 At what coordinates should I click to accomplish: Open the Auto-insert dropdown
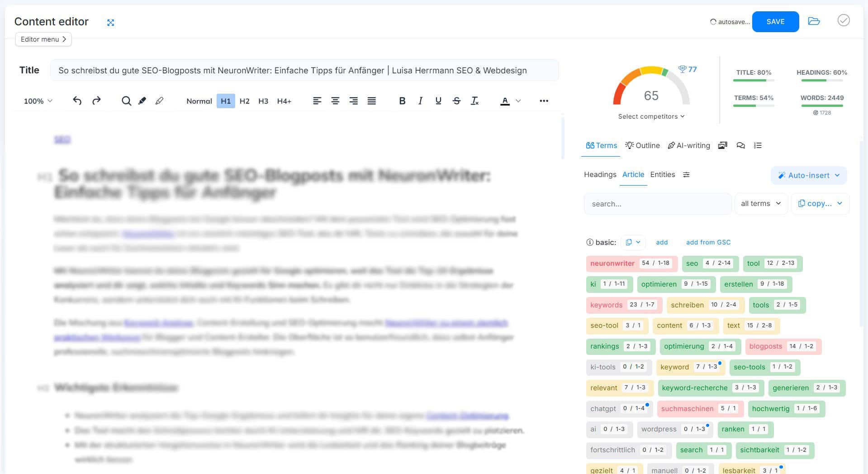point(808,175)
